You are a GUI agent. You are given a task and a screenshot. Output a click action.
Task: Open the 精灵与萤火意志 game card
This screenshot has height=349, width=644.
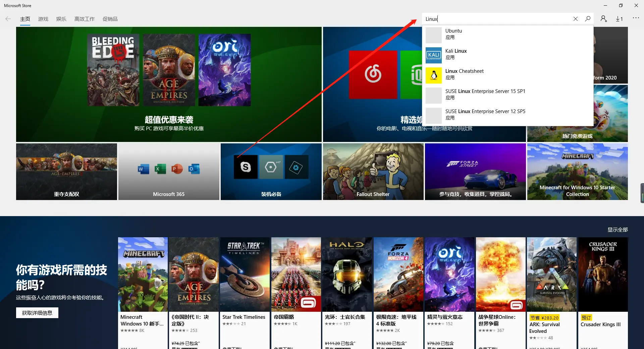(x=449, y=293)
